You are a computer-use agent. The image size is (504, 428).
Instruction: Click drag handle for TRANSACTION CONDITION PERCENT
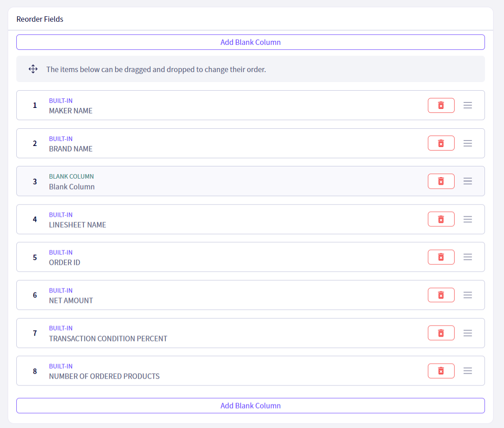click(468, 333)
